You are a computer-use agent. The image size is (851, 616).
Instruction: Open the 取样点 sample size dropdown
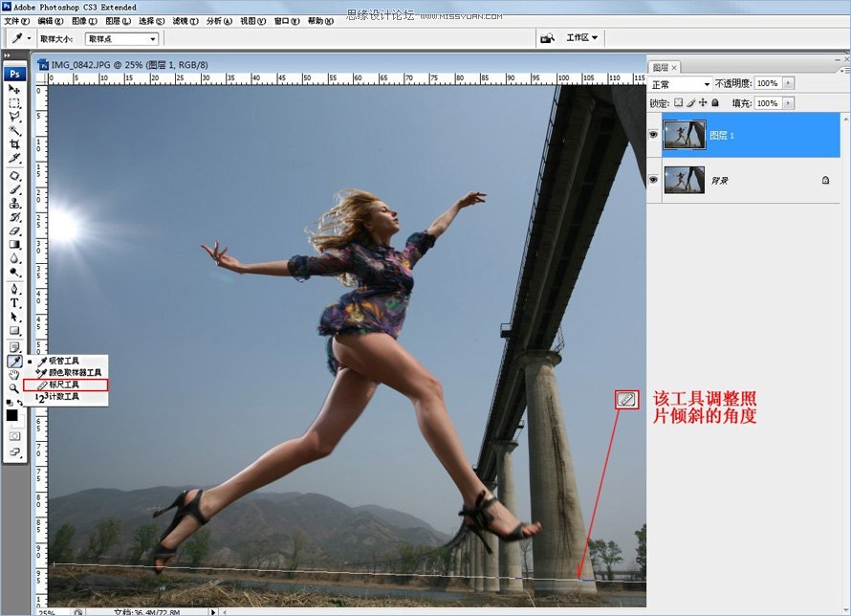pos(122,39)
